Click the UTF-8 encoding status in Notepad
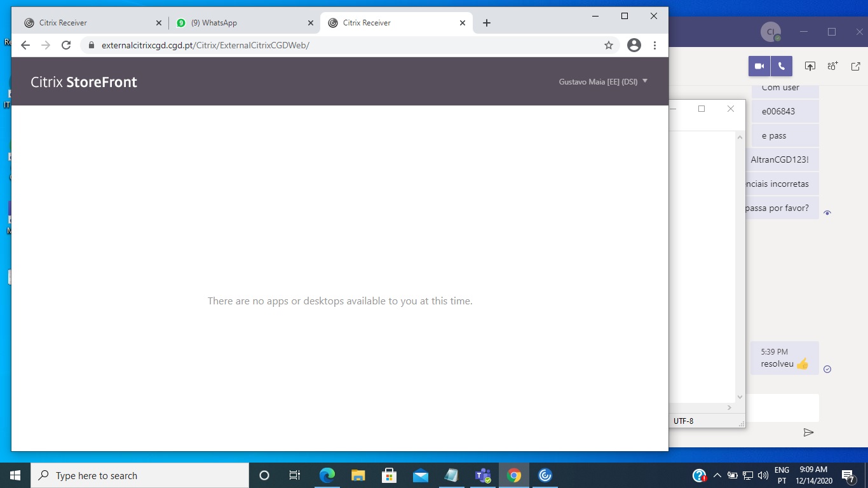The image size is (868, 488). click(684, 421)
